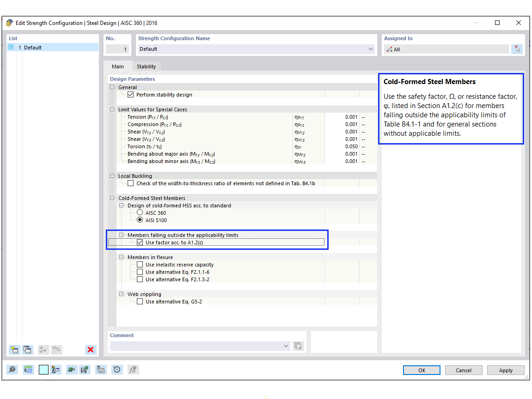
Task: Collapse the Web crippling section
Action: click(x=121, y=294)
